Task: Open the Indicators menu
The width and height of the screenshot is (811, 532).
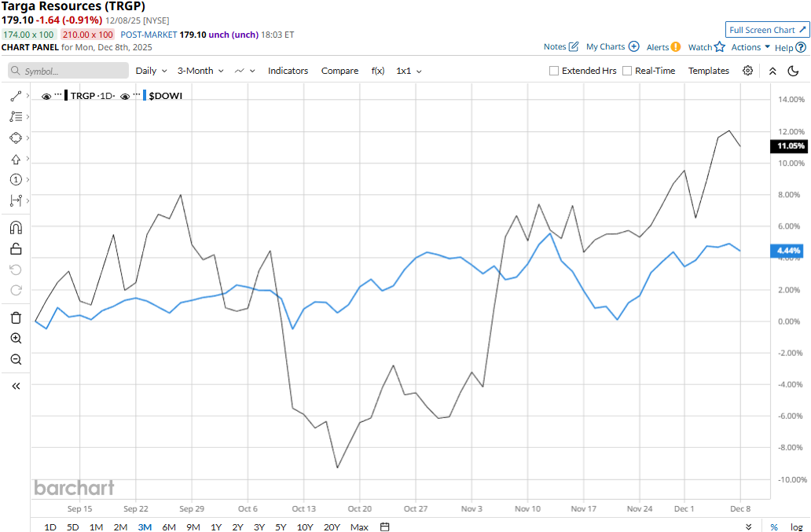Action: (288, 71)
